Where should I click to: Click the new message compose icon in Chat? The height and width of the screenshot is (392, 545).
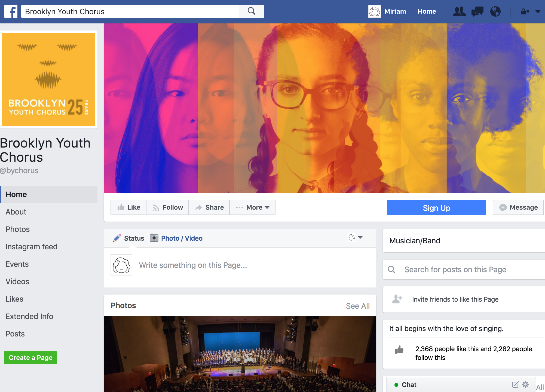pos(515,384)
